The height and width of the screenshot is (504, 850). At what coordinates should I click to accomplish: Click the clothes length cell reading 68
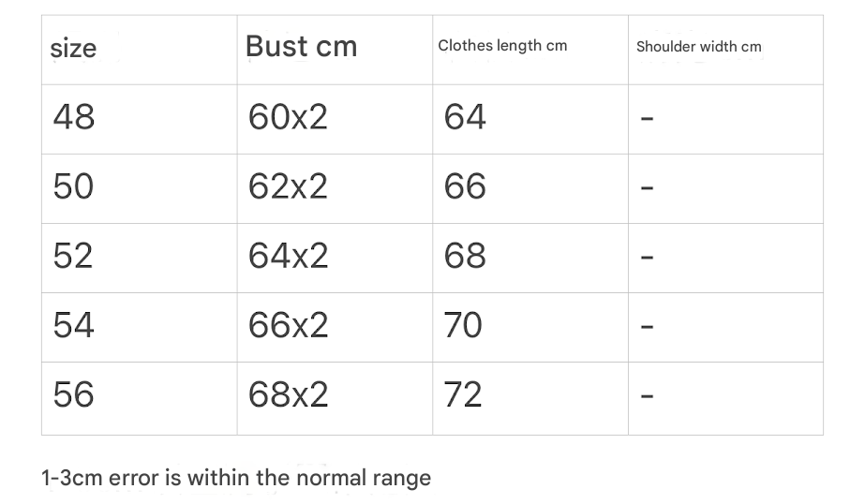click(465, 256)
